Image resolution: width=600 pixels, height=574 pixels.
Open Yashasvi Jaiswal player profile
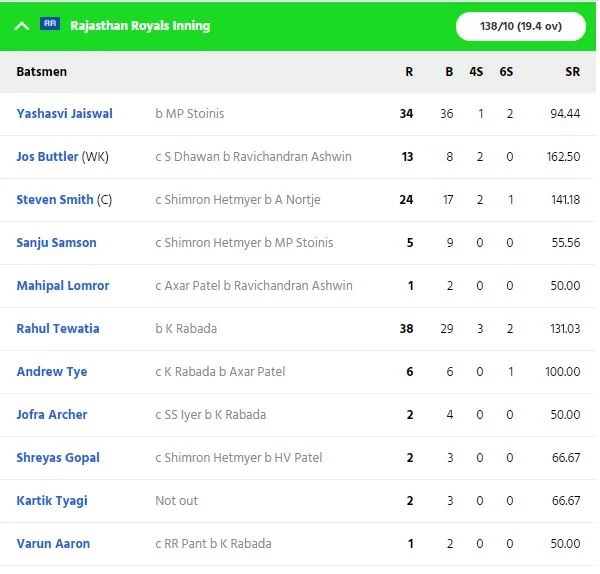point(64,114)
